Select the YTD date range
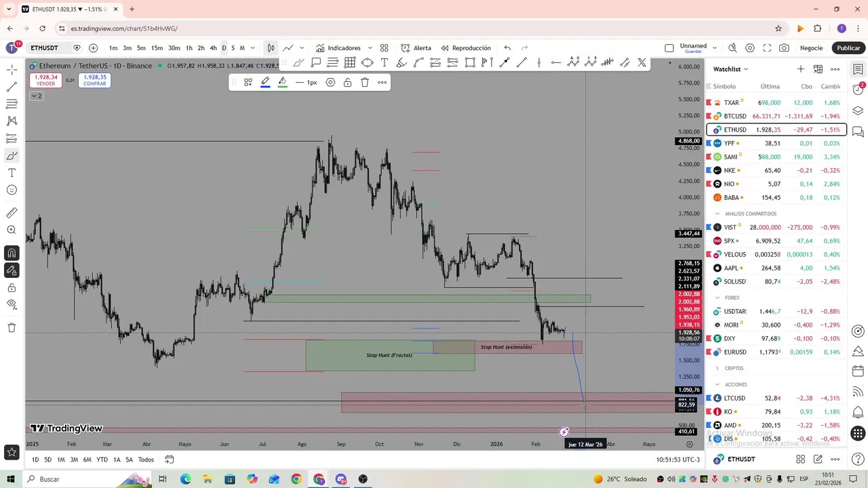 (x=102, y=460)
